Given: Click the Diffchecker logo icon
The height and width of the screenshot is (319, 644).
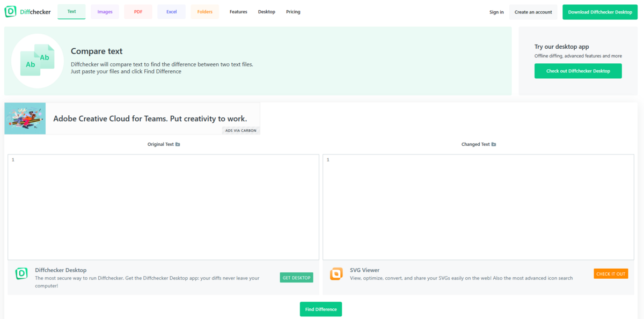Looking at the screenshot, I should (x=10, y=11).
